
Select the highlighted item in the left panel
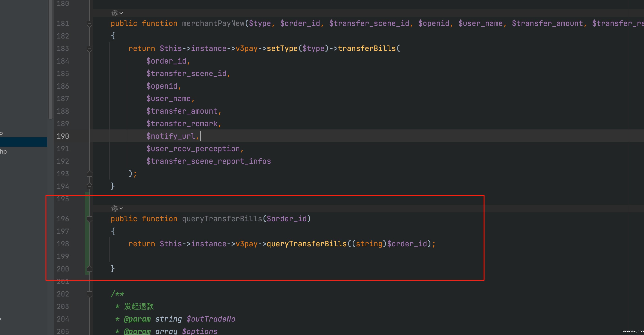23,142
